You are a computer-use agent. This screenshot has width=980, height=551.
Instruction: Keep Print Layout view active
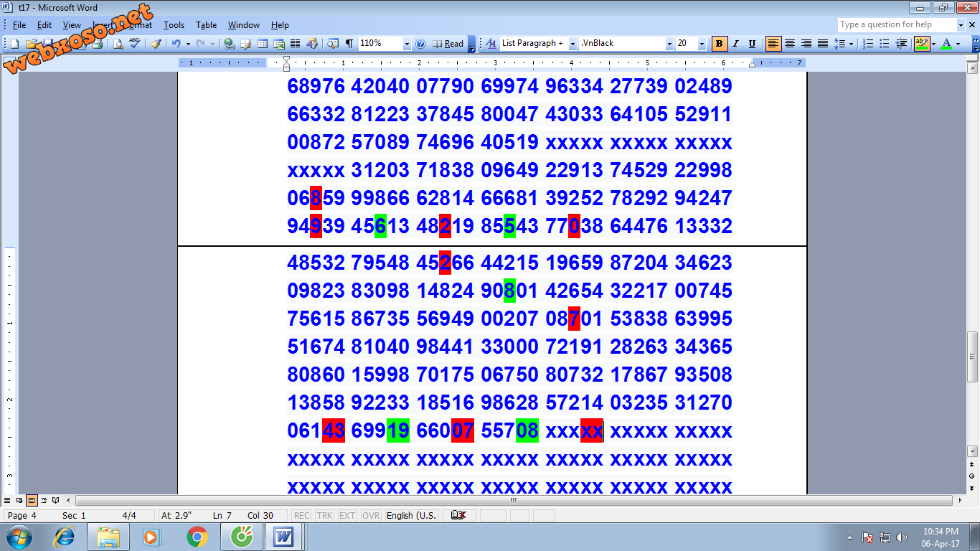click(32, 500)
